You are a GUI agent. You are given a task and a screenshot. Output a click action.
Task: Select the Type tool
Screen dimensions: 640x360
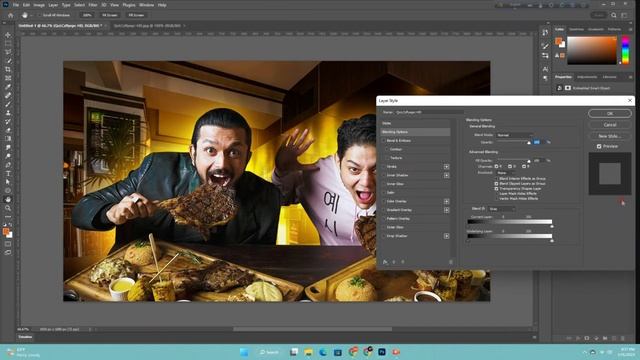[x=8, y=173]
